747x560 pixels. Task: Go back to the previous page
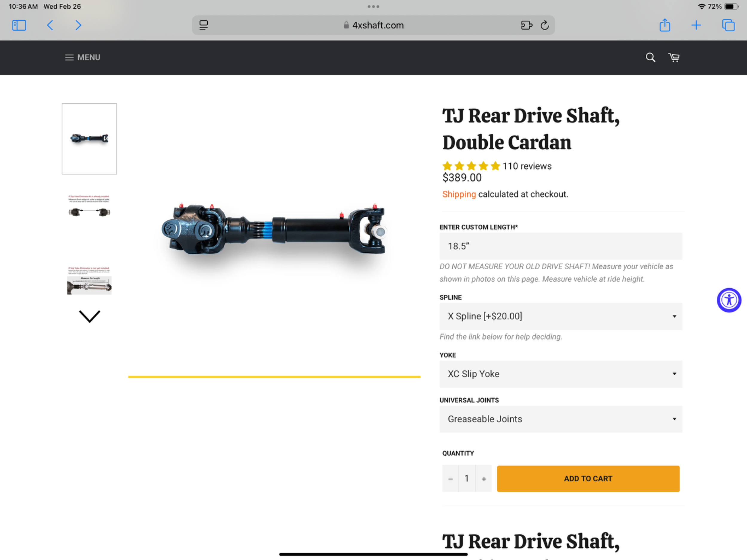coord(50,25)
